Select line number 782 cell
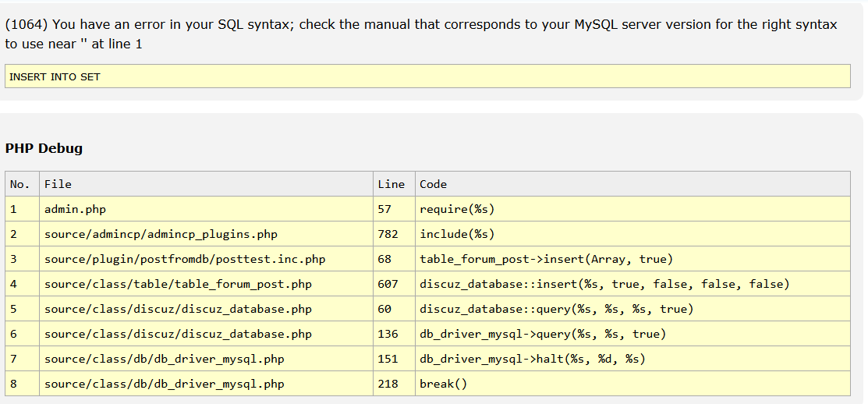 [388, 234]
